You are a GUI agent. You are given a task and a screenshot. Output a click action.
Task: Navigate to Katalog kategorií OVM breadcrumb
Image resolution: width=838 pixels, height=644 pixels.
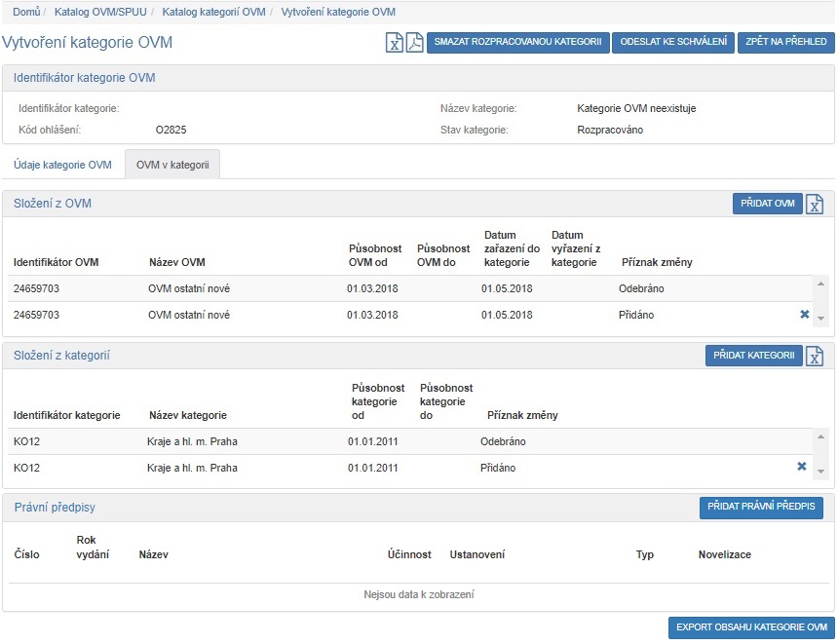pyautogui.click(x=213, y=12)
